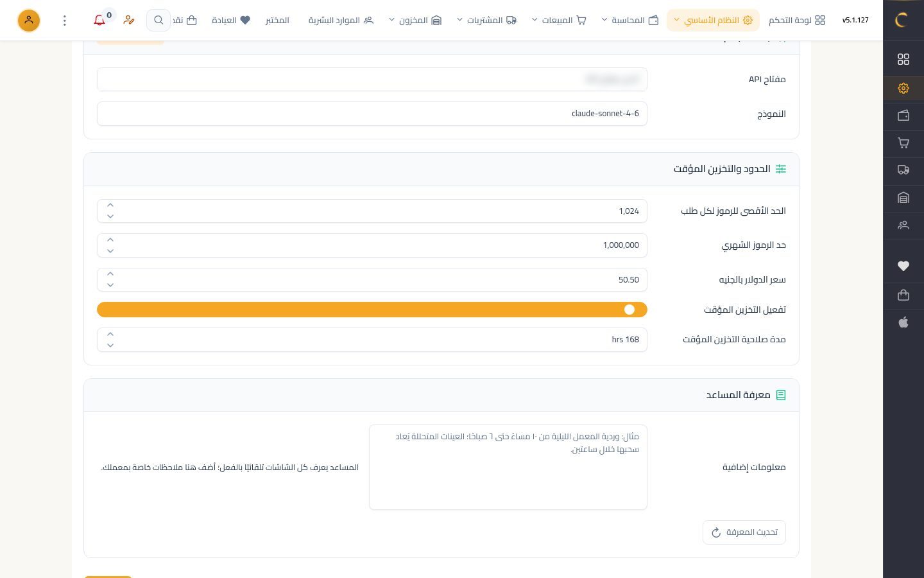Expand the المخزون dropdown menu
The height and width of the screenshot is (578, 924).
tap(415, 21)
